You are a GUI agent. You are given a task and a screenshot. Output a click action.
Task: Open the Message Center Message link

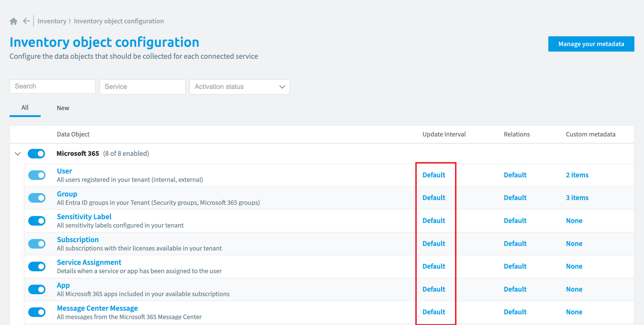pyautogui.click(x=97, y=308)
